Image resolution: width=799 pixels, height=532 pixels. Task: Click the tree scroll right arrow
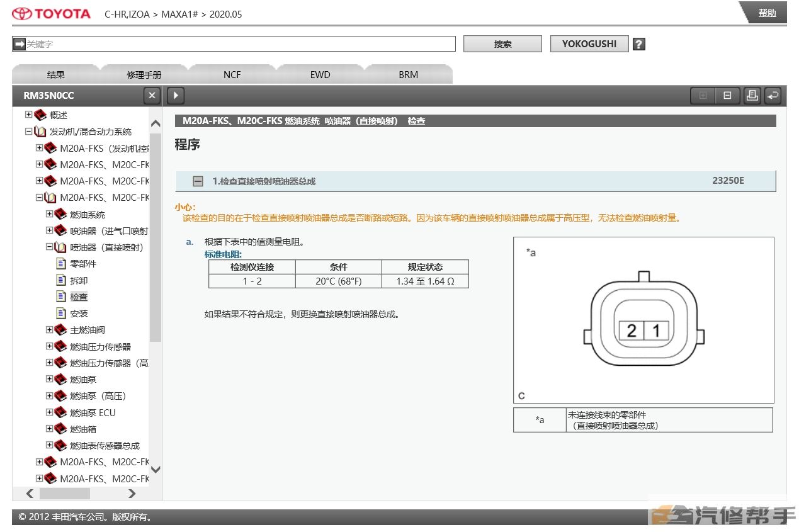click(132, 494)
